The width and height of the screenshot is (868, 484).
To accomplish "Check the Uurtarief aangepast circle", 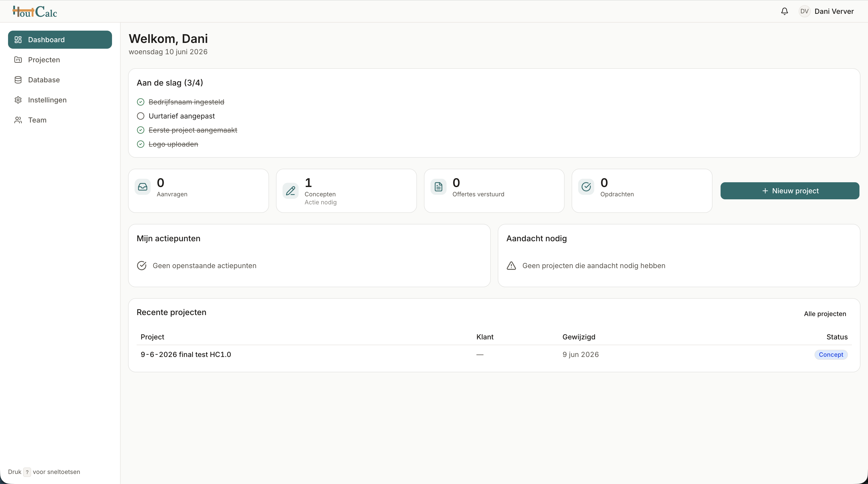I will [140, 116].
